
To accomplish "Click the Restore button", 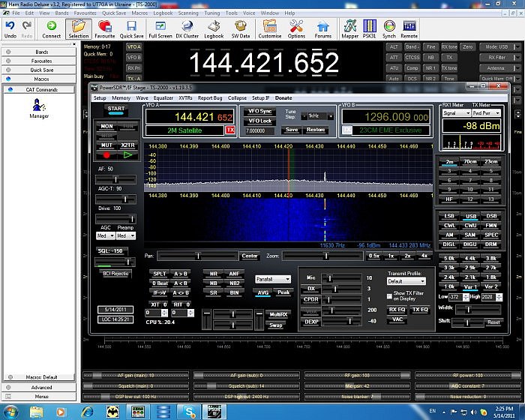I will (x=316, y=130).
